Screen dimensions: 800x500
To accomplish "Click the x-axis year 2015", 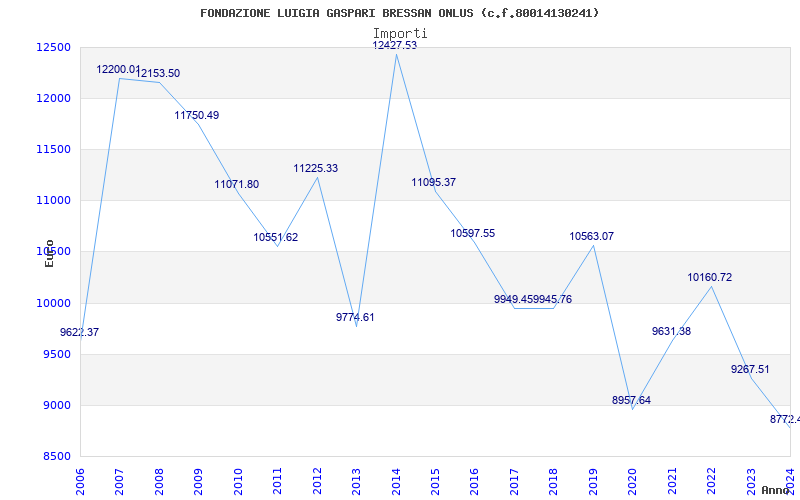I will (x=435, y=482).
